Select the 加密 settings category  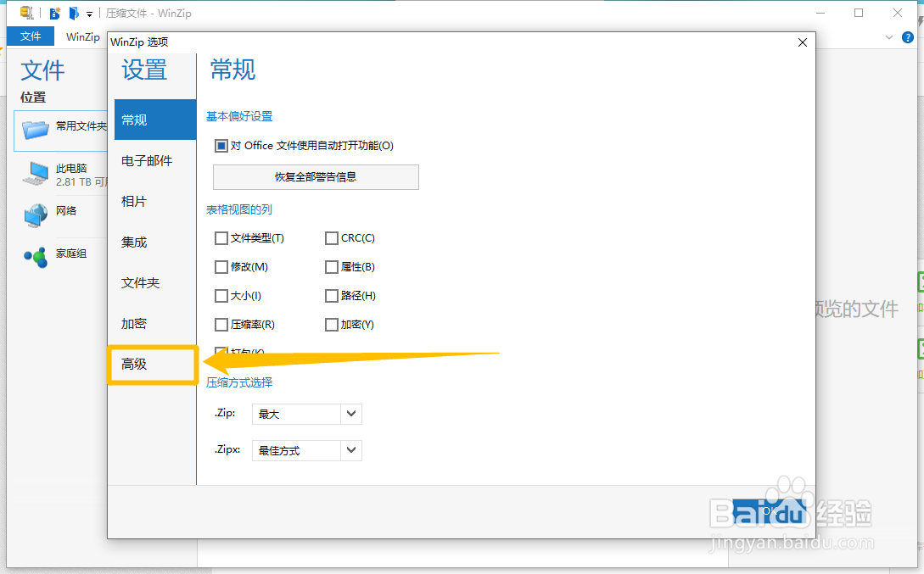pyautogui.click(x=155, y=323)
